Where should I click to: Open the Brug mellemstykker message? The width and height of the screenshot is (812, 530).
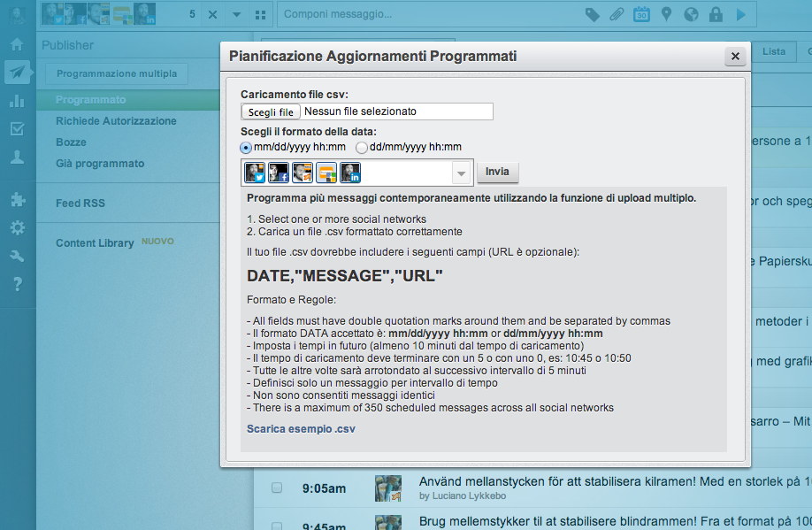coord(616,521)
